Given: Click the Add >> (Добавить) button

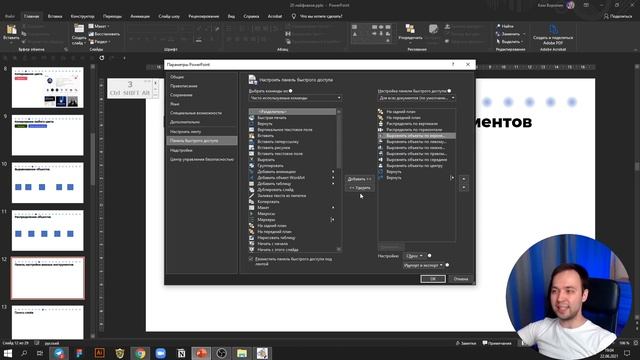Looking at the screenshot, I should coord(359,179).
